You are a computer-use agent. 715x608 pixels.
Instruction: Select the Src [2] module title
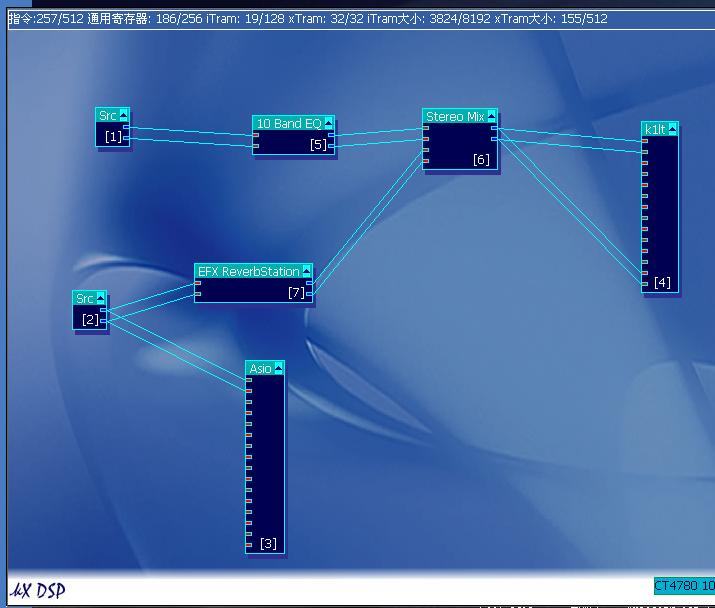pos(85,299)
